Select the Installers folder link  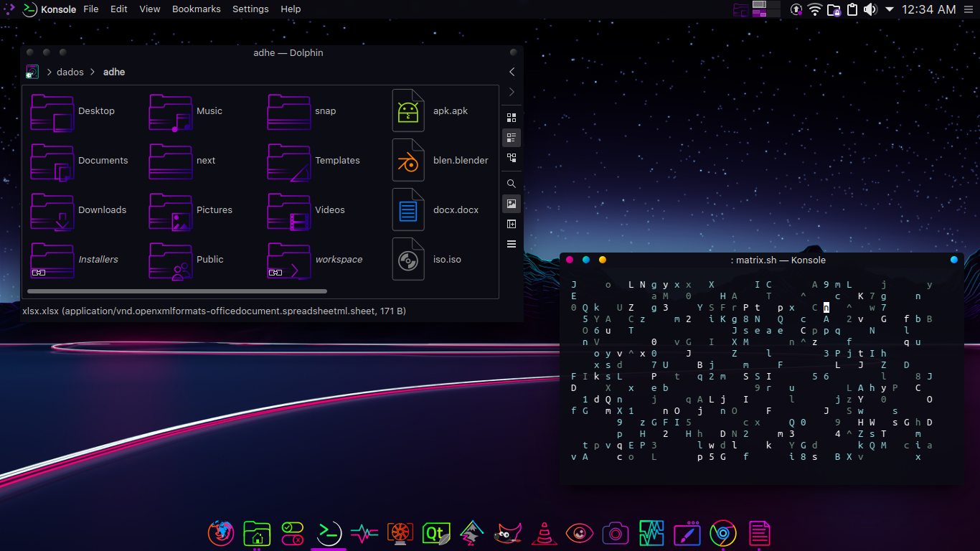click(75, 260)
